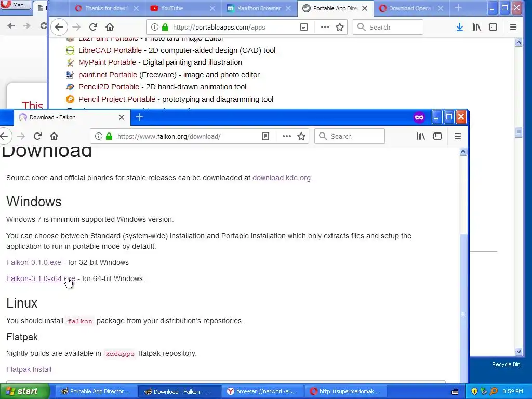Toggle reader view on portableapps.com page
The width and height of the screenshot is (532, 399).
pyautogui.click(x=304, y=27)
